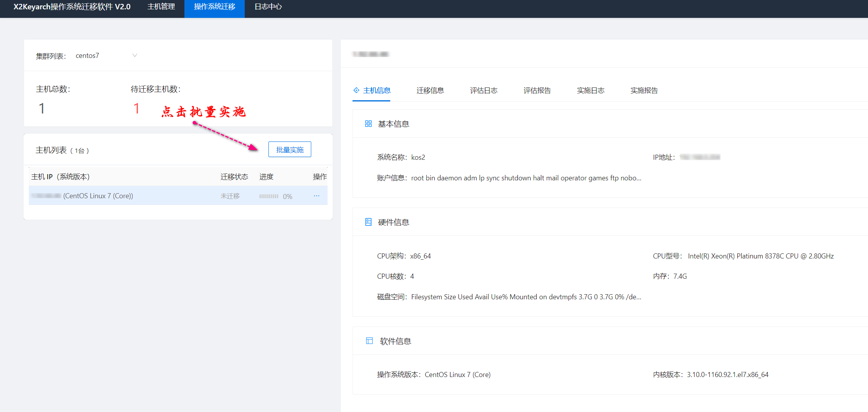Image resolution: width=868 pixels, height=412 pixels.
Task: View the 实施日志 tab
Action: pos(591,91)
